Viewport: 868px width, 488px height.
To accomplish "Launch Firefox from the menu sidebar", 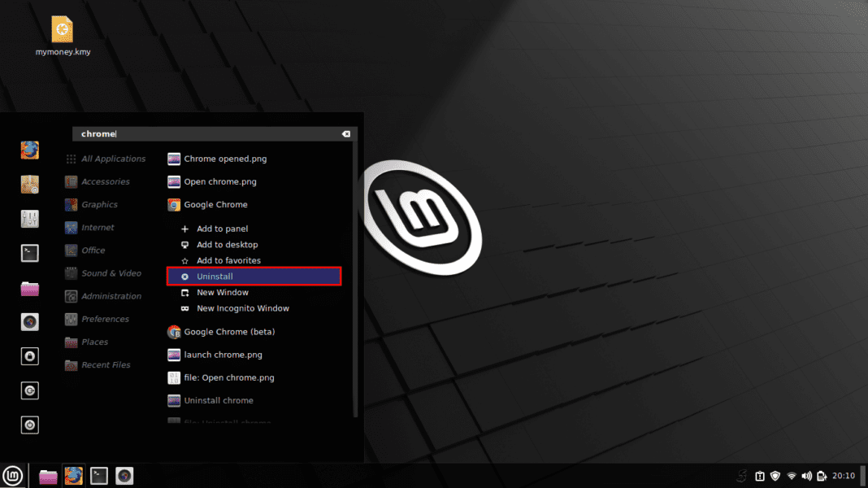I will pyautogui.click(x=29, y=150).
